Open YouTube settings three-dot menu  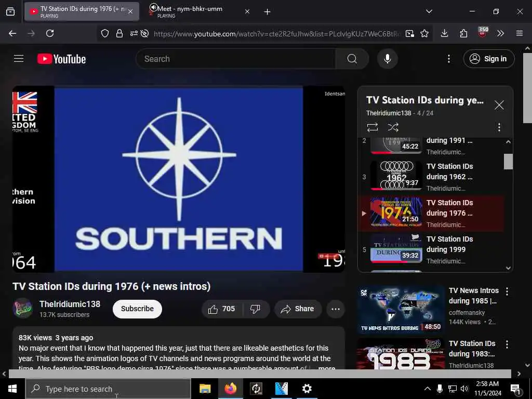click(x=448, y=59)
